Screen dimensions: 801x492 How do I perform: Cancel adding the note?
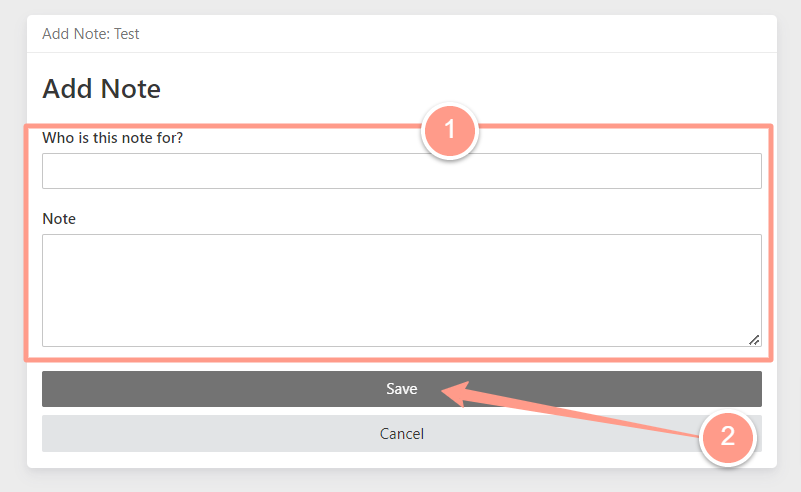402,434
